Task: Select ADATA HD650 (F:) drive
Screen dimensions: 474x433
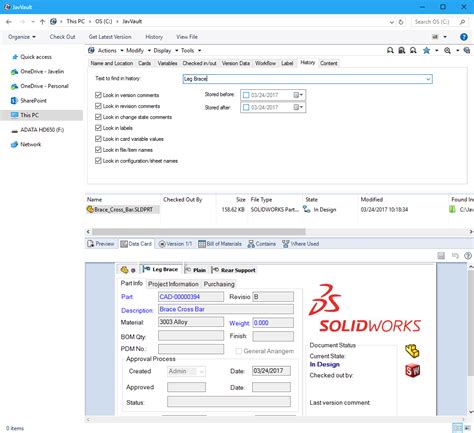Action: coord(42,130)
